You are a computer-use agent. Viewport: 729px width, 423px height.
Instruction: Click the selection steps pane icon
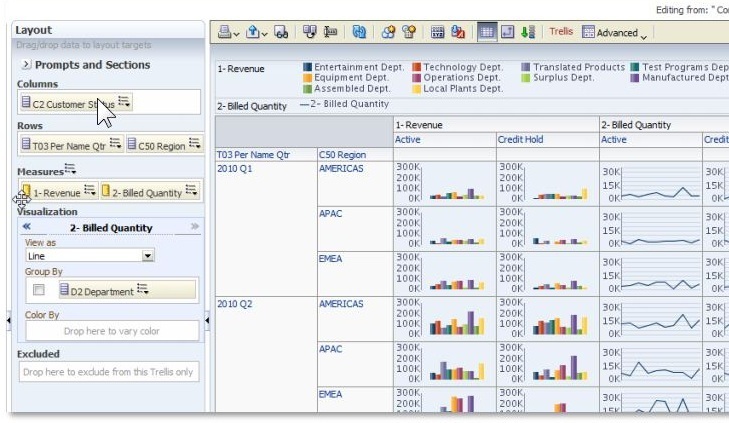click(507, 32)
